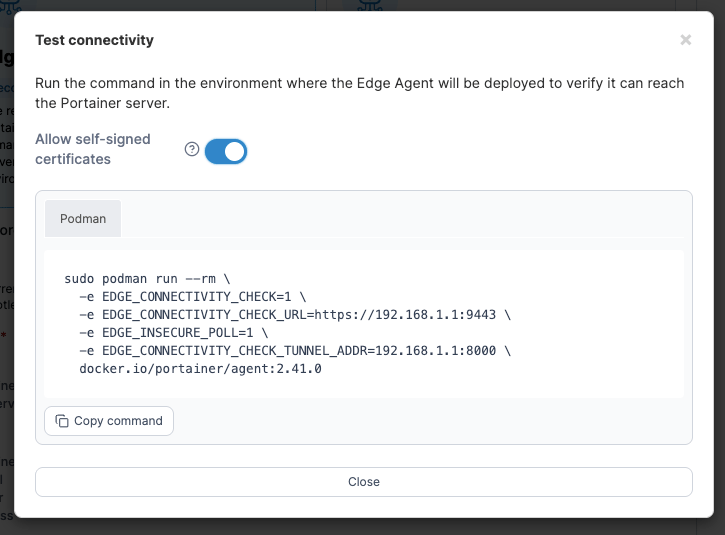The image size is (725, 535).
Task: Select the Podman tab
Action: point(83,219)
